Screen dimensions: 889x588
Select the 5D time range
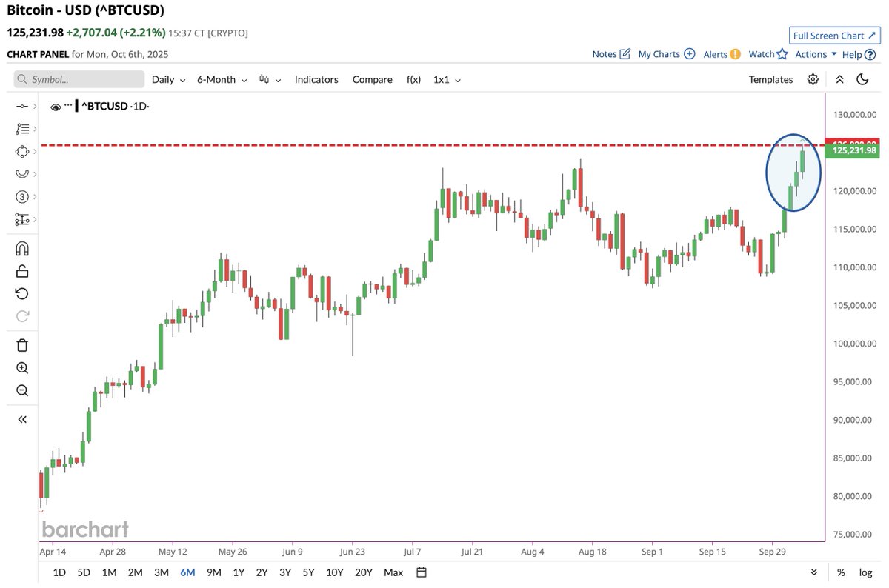click(84, 572)
